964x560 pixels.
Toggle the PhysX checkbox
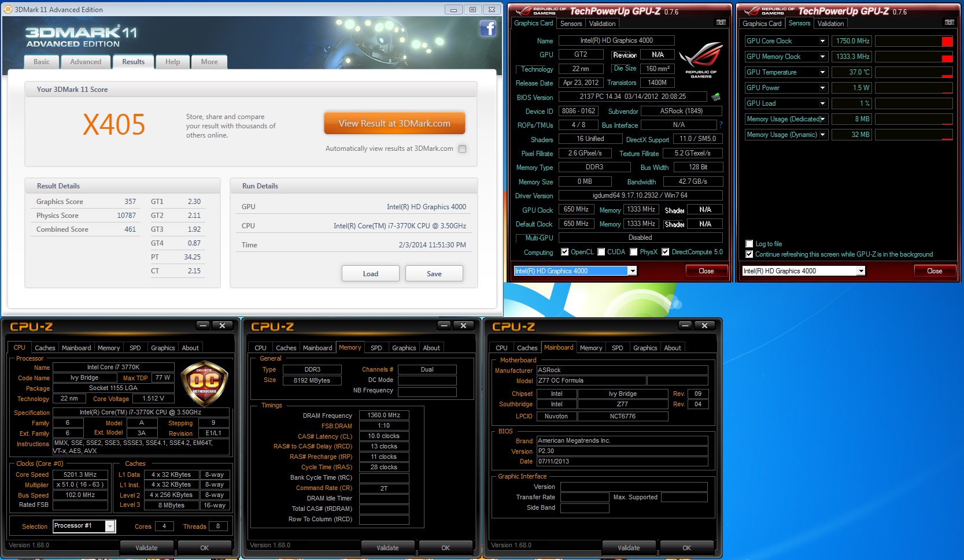pos(634,252)
